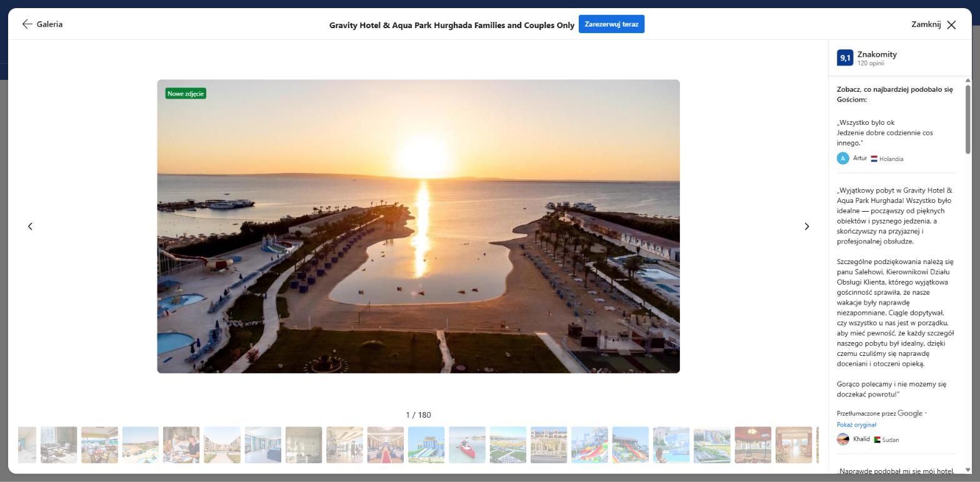Show next photo with right arrow
Image resolution: width=980 pixels, height=482 pixels.
point(806,226)
